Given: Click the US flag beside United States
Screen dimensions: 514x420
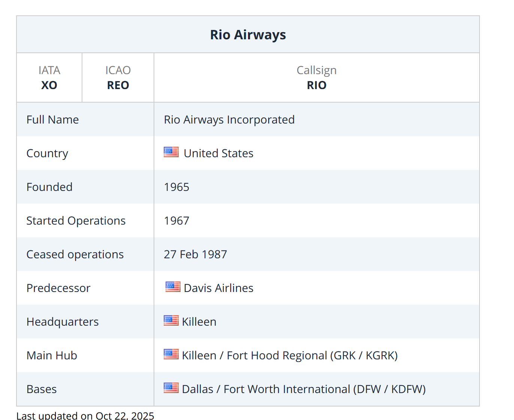Looking at the screenshot, I should click(x=171, y=152).
